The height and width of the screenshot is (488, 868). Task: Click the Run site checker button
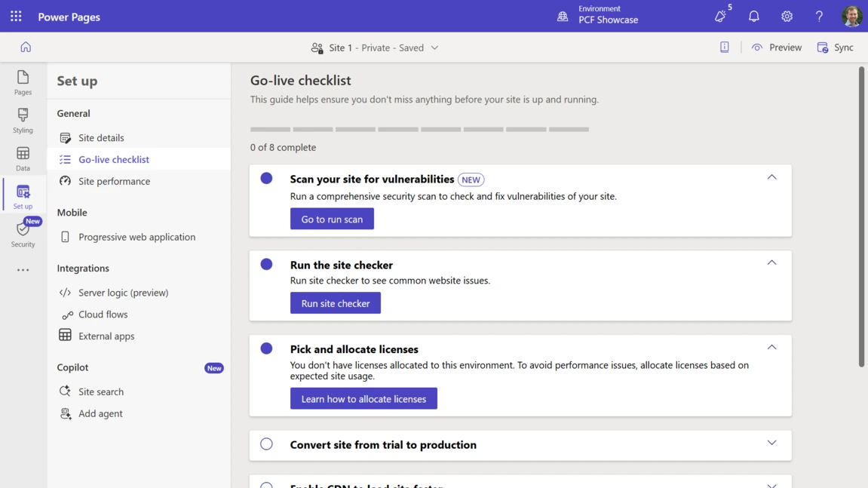point(336,303)
